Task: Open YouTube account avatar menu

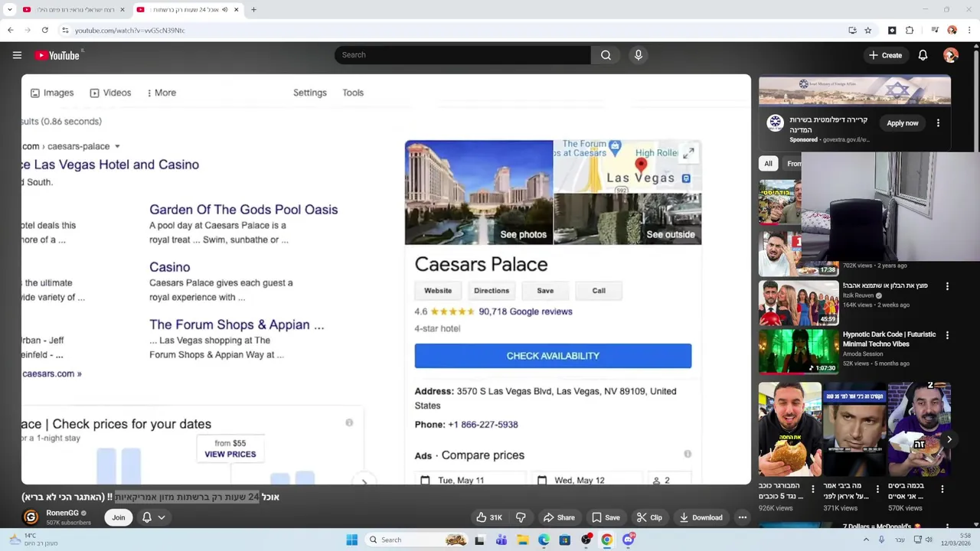Action: click(x=951, y=55)
